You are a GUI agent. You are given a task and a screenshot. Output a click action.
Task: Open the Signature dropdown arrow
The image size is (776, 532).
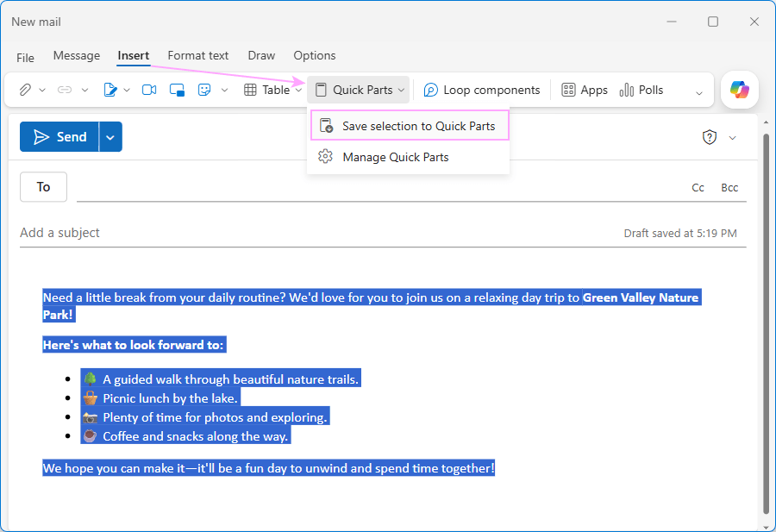click(127, 90)
